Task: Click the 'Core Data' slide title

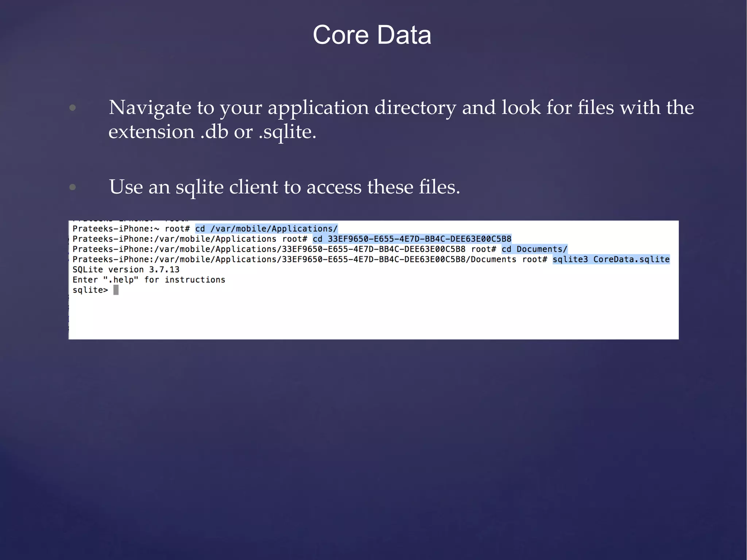Action: [x=372, y=35]
